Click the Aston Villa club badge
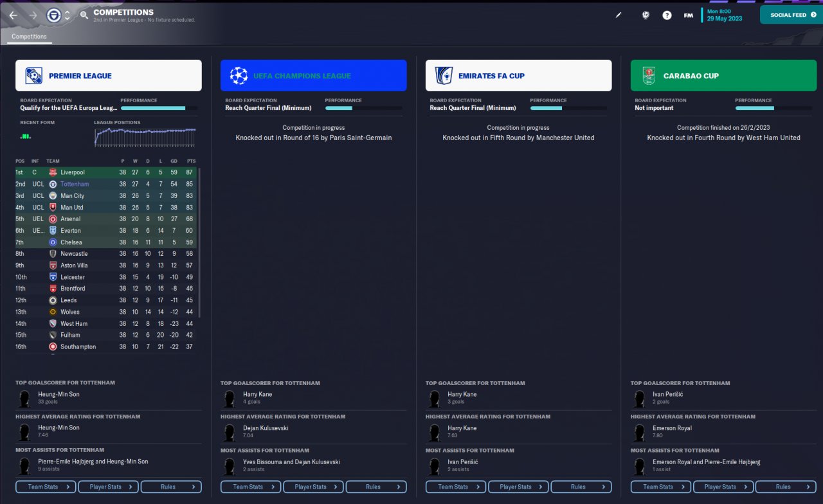This screenshot has height=504, width=823. [x=53, y=265]
